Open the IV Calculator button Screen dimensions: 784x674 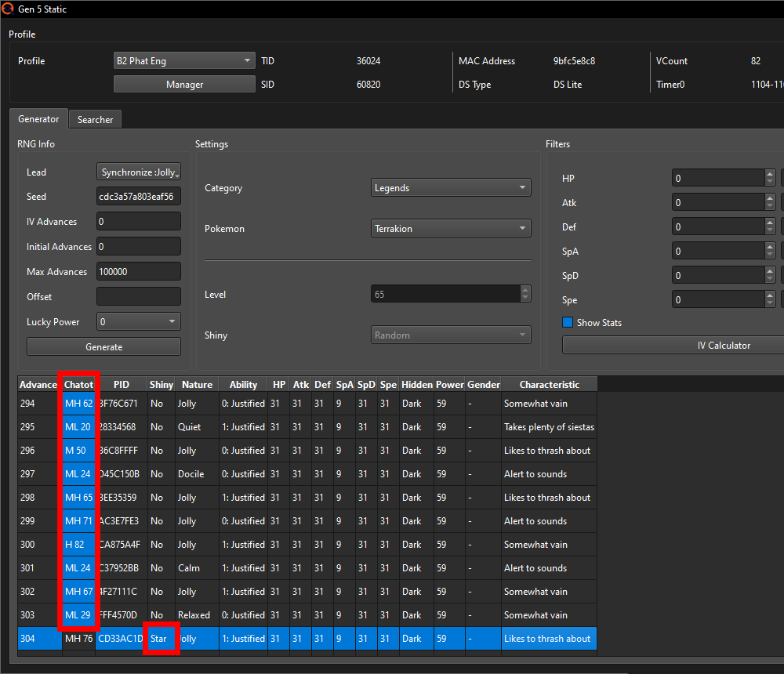click(723, 345)
